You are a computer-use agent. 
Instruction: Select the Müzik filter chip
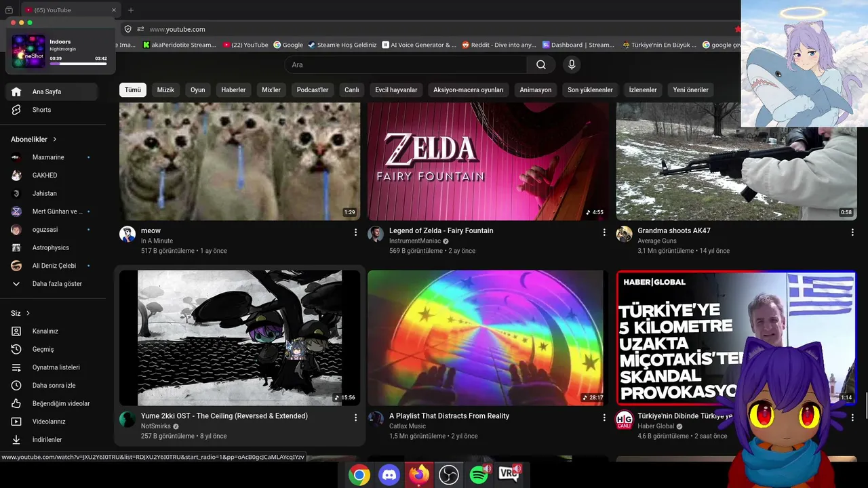point(165,89)
